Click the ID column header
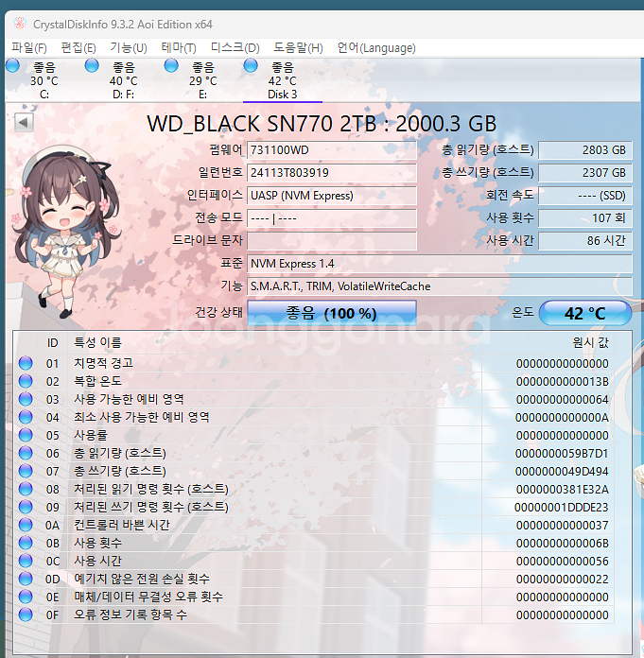644x658 pixels. tap(52, 343)
